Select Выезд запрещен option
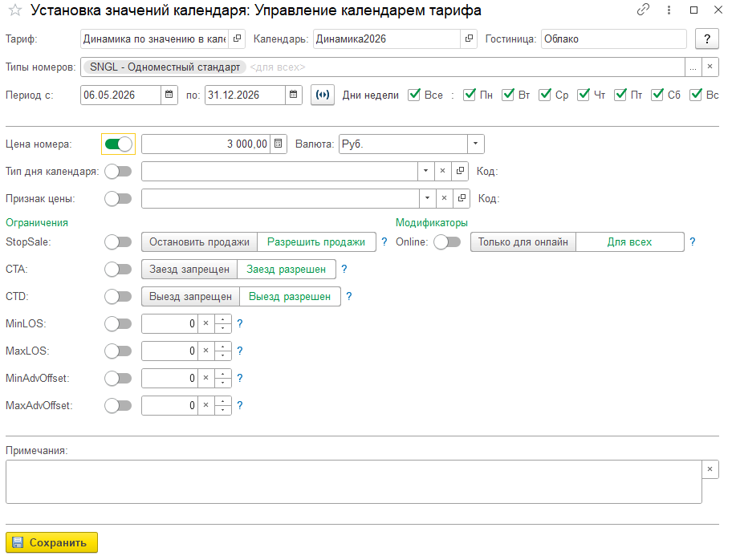The height and width of the screenshot is (560, 732). pos(190,296)
